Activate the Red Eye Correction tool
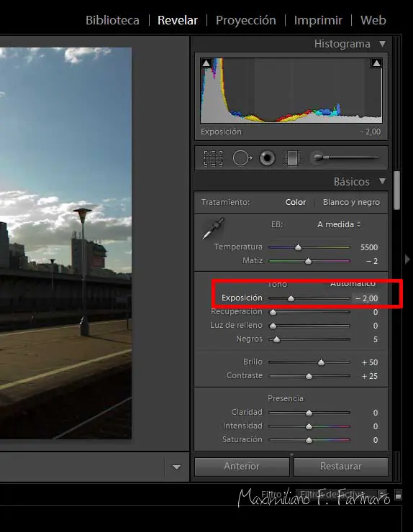This screenshot has width=413, height=532. point(267,158)
